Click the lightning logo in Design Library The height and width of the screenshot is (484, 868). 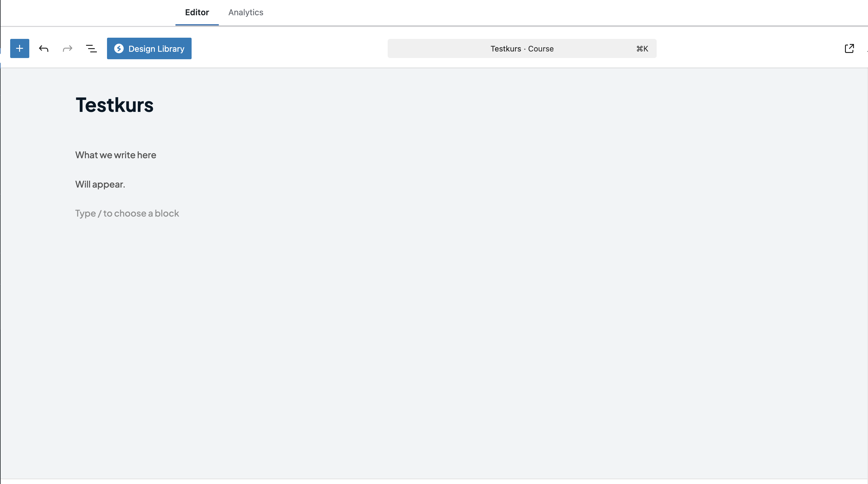point(119,48)
